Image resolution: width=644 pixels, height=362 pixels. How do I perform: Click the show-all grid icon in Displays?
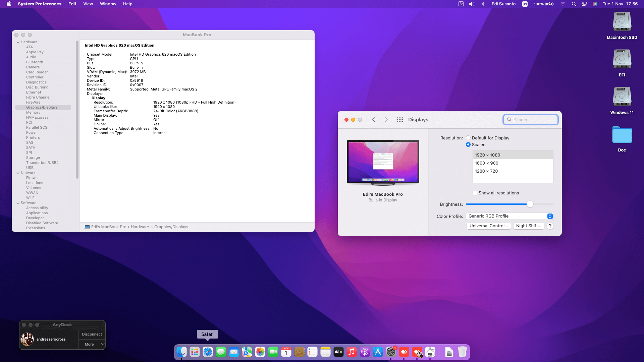pos(400,120)
